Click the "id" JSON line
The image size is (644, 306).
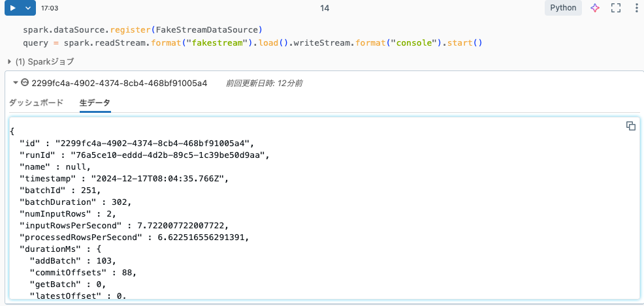pyautogui.click(x=138, y=144)
